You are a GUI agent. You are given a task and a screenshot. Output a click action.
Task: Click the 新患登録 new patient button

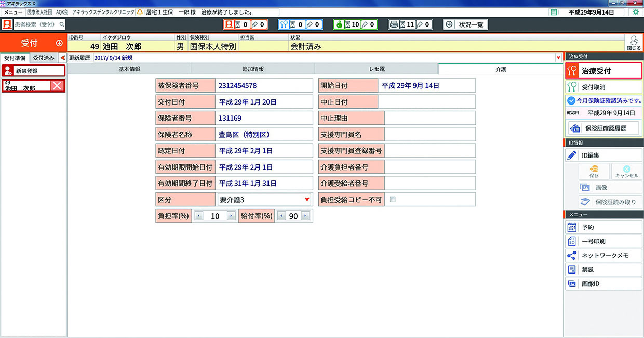click(33, 71)
